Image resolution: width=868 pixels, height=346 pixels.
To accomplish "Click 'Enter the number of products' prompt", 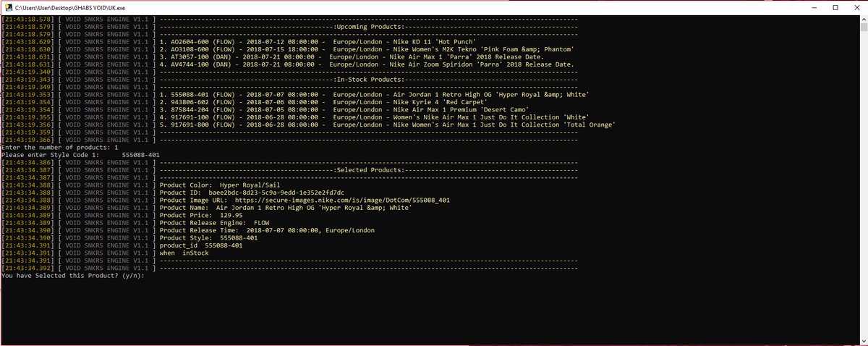I will [x=60, y=148].
